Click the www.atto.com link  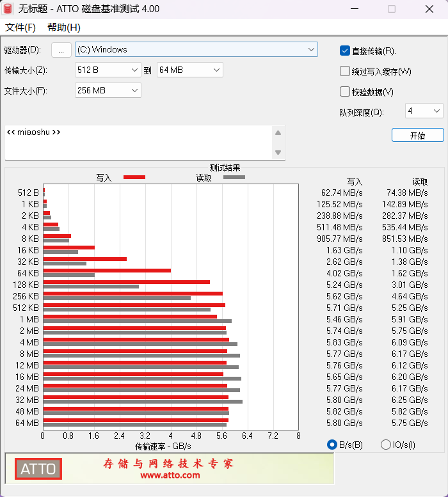point(170,475)
